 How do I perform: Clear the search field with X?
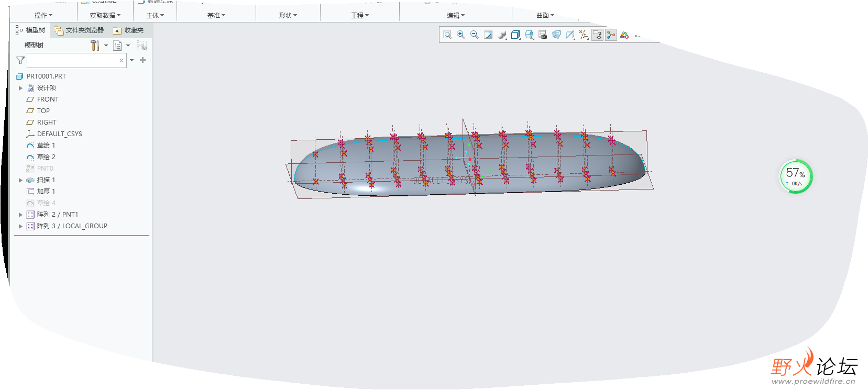(x=122, y=60)
